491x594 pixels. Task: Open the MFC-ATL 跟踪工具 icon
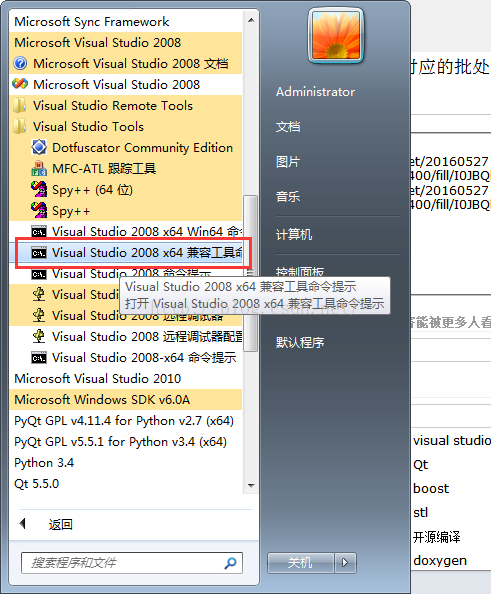[x=39, y=169]
